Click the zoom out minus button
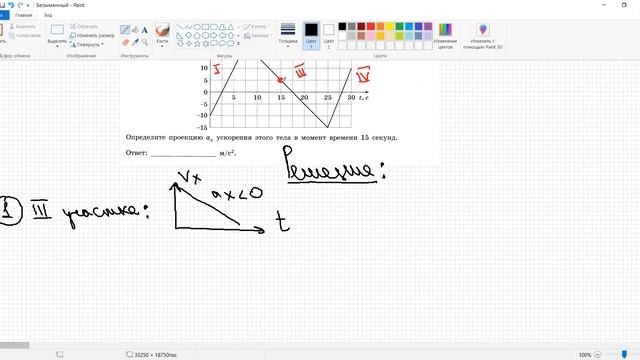 tap(598, 354)
